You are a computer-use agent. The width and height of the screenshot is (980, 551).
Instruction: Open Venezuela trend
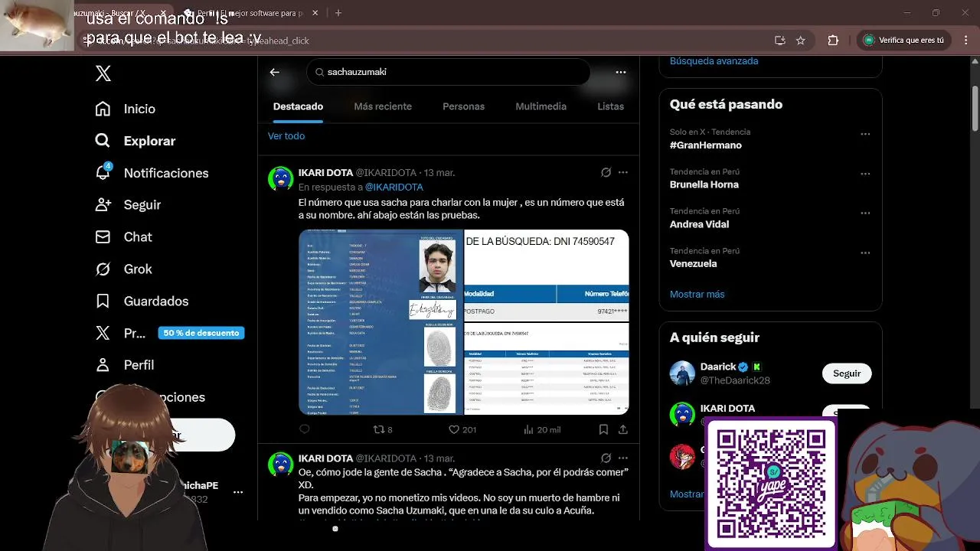point(693,264)
